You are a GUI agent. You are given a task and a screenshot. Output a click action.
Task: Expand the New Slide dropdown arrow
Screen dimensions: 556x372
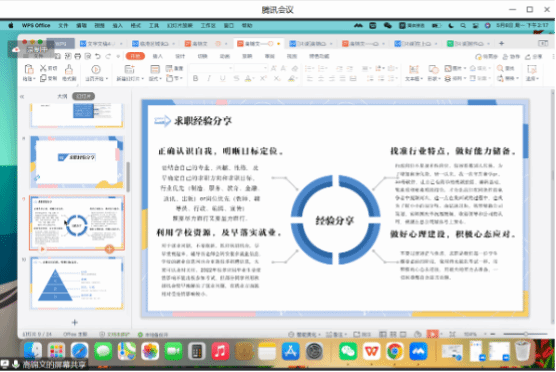(143, 79)
